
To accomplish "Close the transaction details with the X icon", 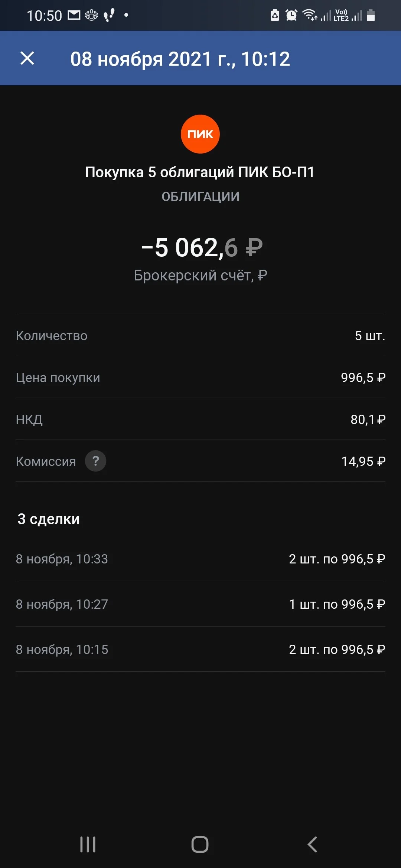I will pyautogui.click(x=27, y=58).
